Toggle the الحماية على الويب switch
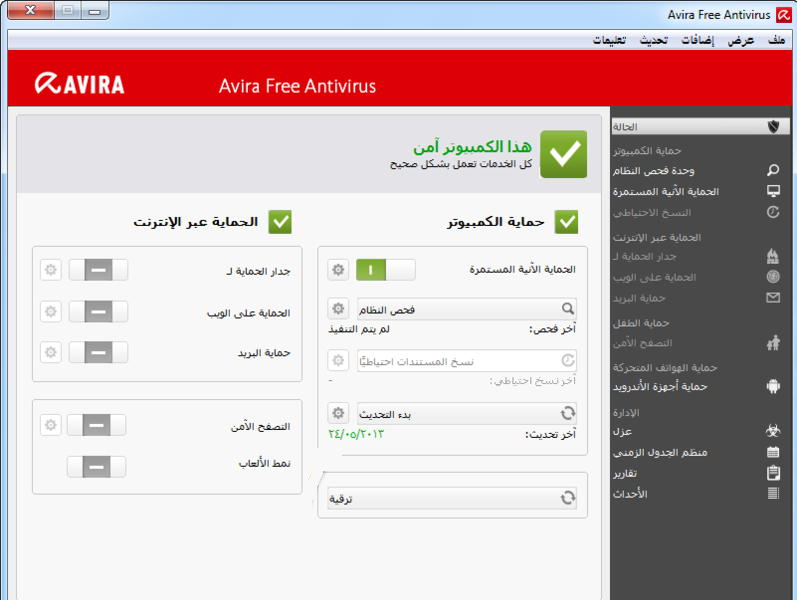797x600 pixels. coord(99,311)
